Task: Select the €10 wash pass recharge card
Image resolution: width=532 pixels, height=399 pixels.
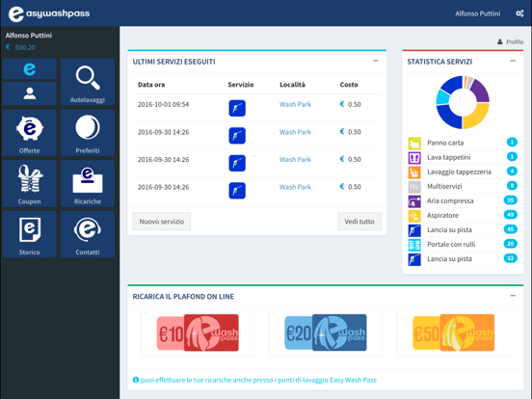Action: coord(198,332)
